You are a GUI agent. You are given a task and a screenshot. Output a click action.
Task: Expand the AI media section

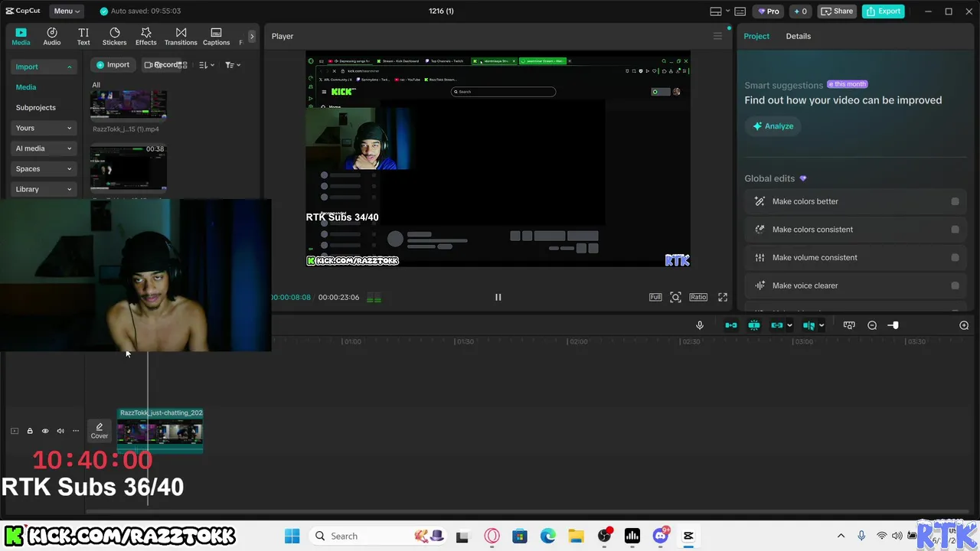click(44, 148)
